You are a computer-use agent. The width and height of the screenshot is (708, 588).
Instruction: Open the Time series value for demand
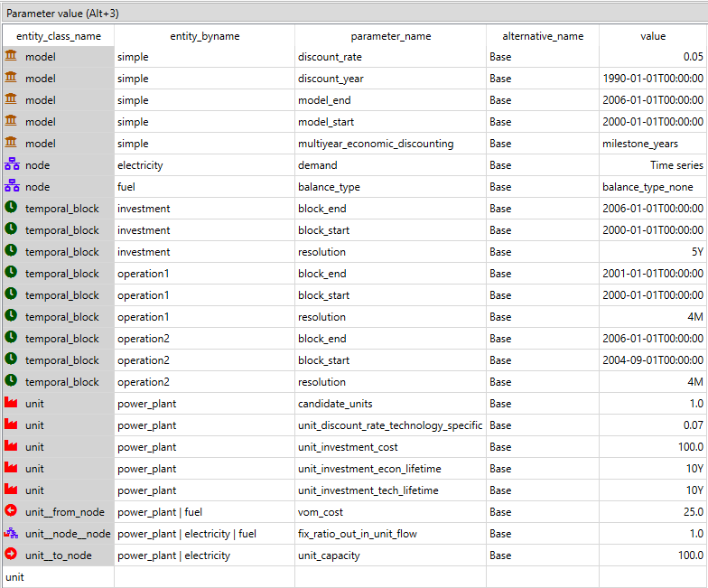coord(653,165)
